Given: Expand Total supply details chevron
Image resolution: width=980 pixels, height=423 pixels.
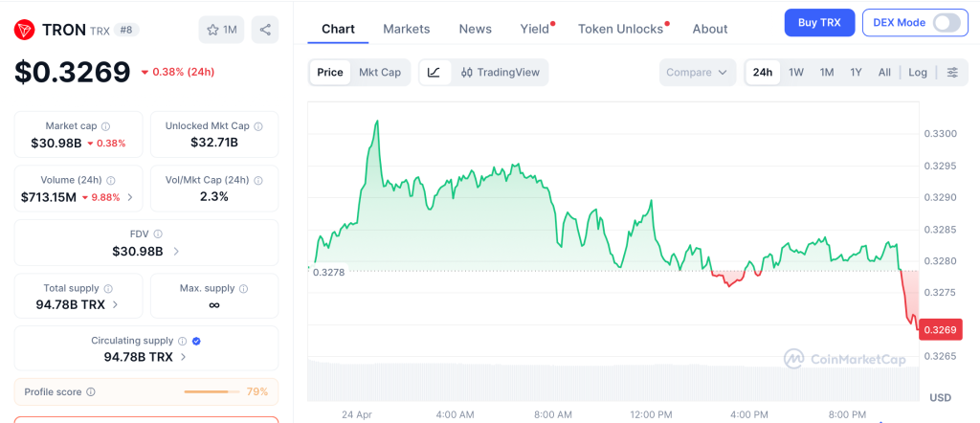Looking at the screenshot, I should [116, 304].
